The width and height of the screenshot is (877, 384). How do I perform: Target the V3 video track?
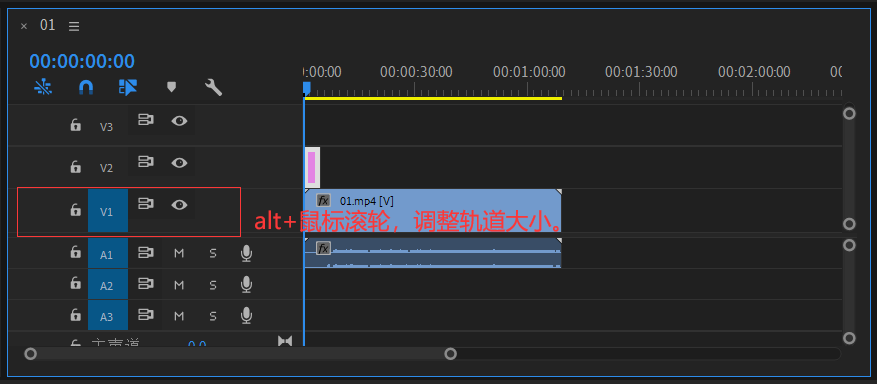click(x=106, y=127)
